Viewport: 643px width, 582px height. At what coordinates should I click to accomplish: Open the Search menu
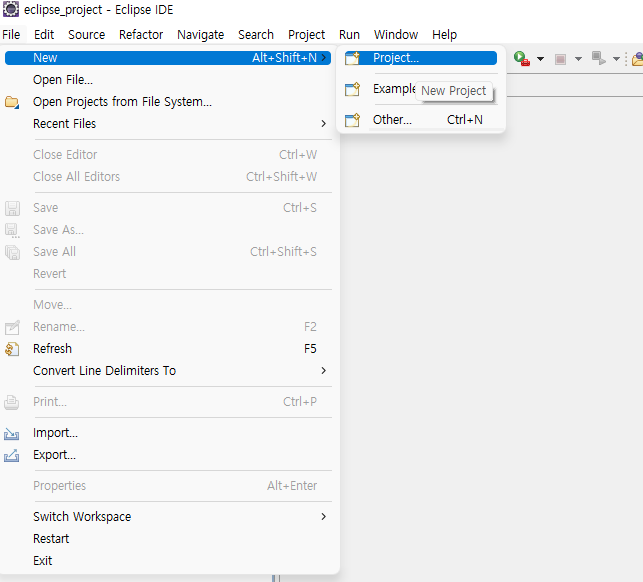(256, 34)
